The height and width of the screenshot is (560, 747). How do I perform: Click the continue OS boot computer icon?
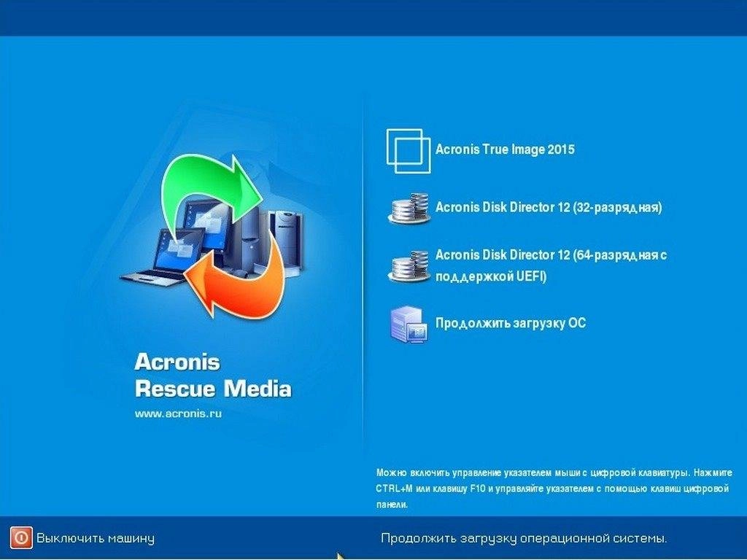(x=409, y=324)
